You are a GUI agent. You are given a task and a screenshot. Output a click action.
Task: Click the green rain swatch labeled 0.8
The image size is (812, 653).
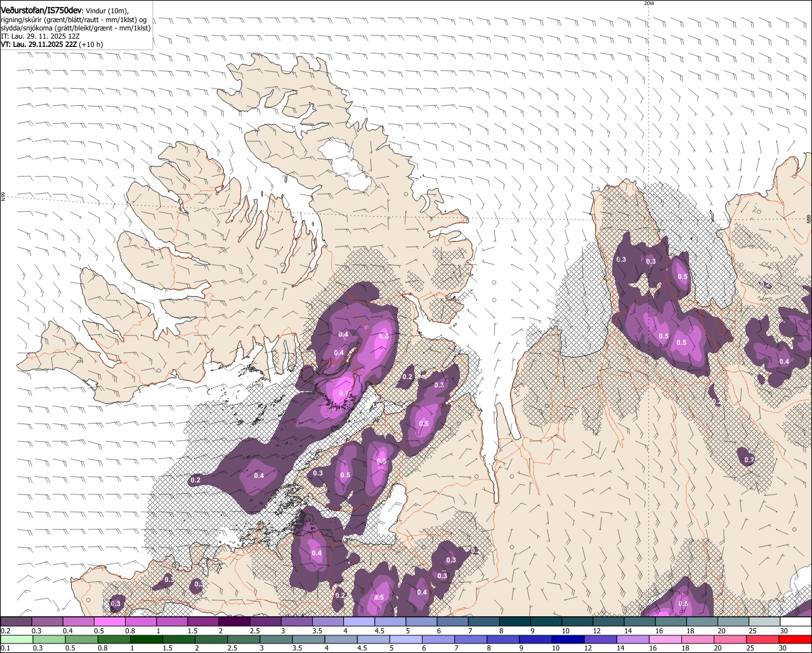(115, 639)
